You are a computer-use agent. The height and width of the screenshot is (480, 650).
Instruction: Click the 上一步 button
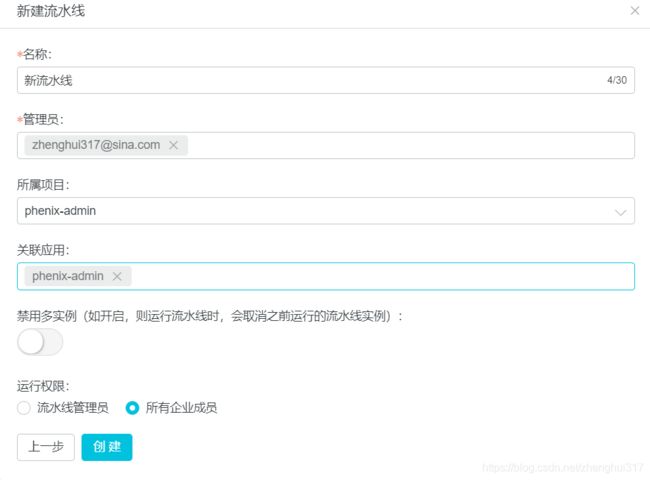click(46, 447)
